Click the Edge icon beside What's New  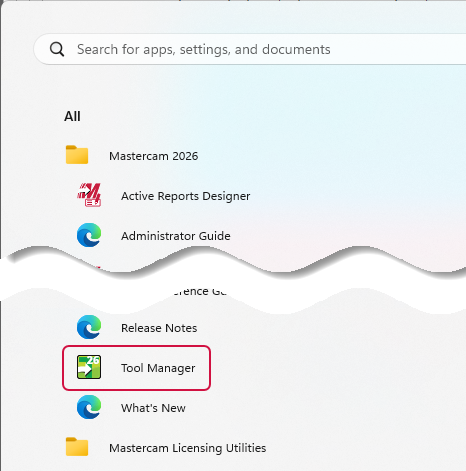89,407
